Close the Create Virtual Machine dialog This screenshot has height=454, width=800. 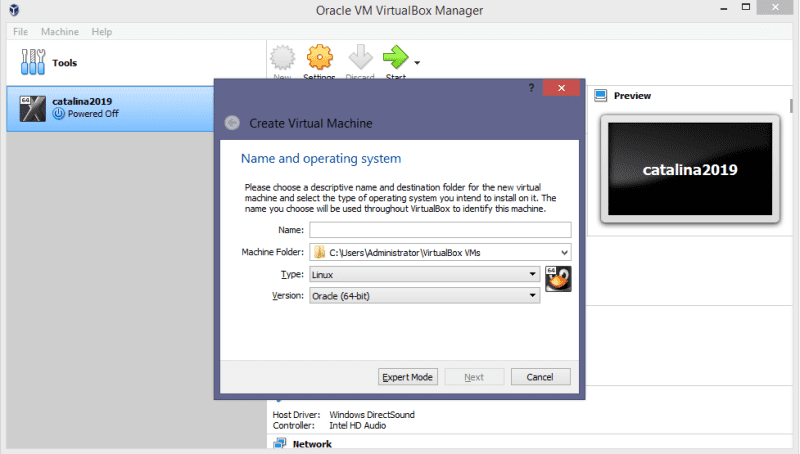coord(561,88)
